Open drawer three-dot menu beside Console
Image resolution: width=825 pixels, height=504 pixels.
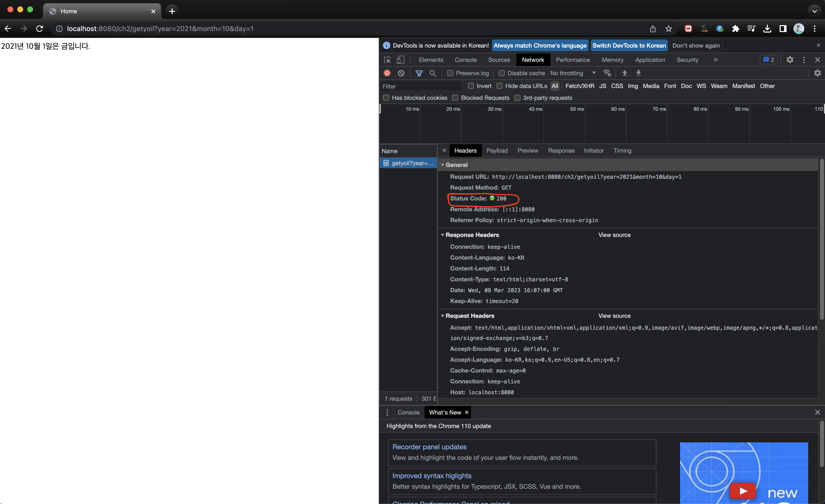(387, 413)
